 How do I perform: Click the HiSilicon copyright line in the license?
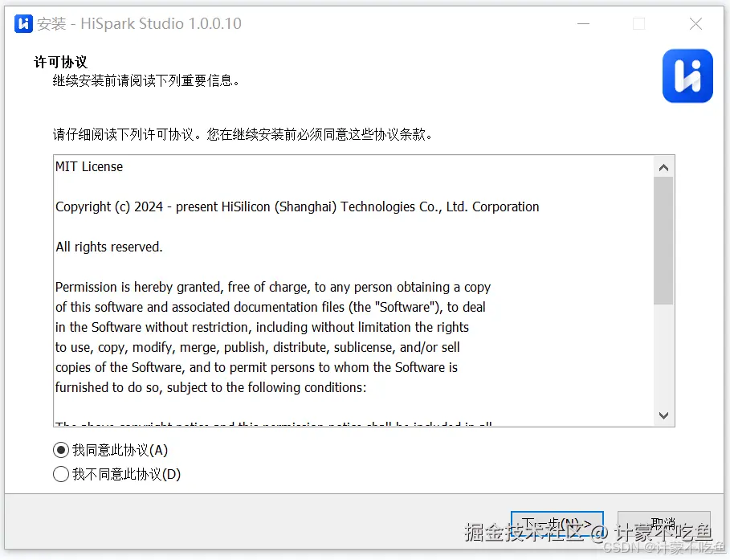pyautogui.click(x=296, y=206)
